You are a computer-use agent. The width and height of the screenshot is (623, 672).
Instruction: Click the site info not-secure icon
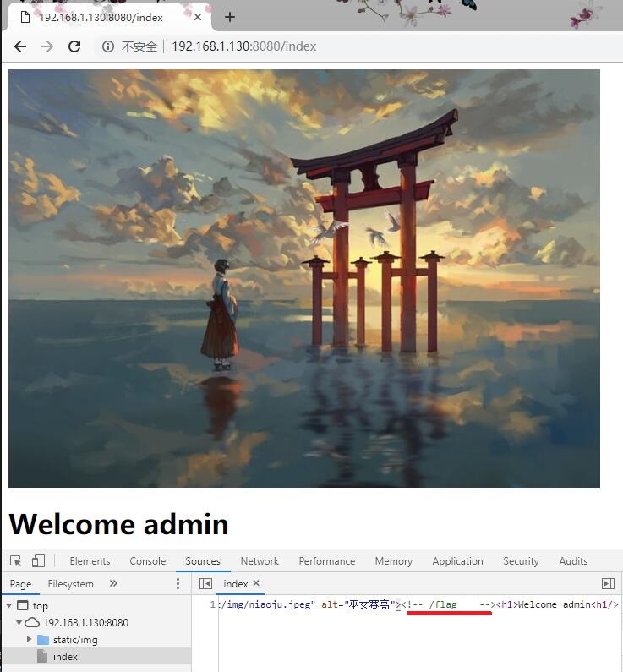click(108, 46)
